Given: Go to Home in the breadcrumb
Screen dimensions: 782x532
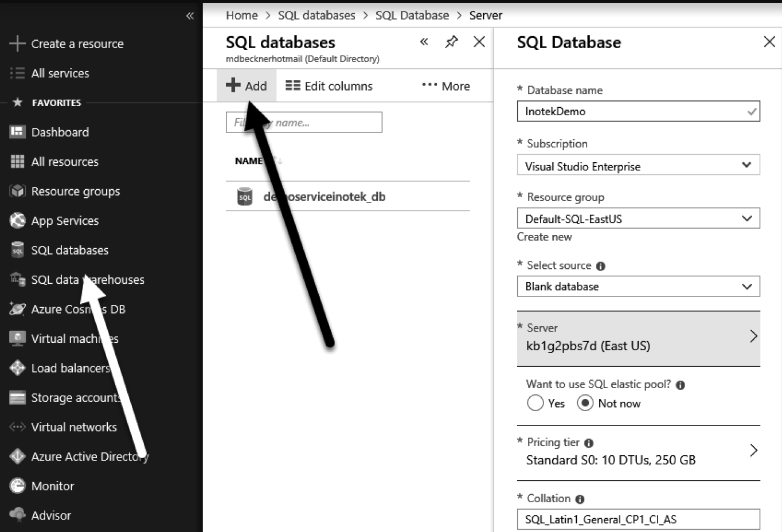Looking at the screenshot, I should pos(241,15).
